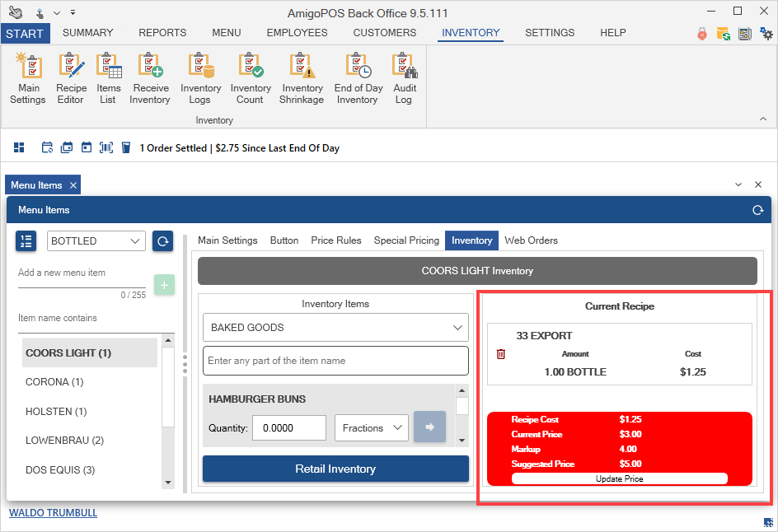
Task: Open Inventory Shrinkage report
Action: (302, 79)
